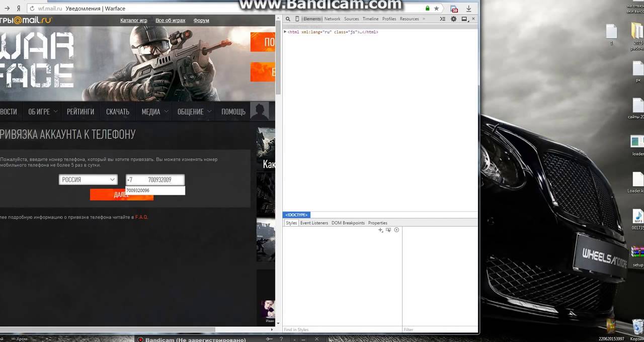Open the Properties sidebar tab
Viewport: 644px width, 342px height.
[378, 223]
